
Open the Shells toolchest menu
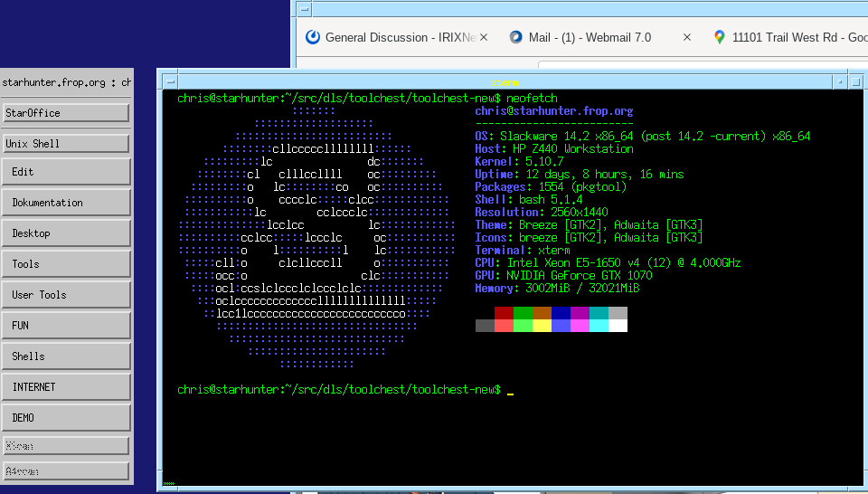66,356
